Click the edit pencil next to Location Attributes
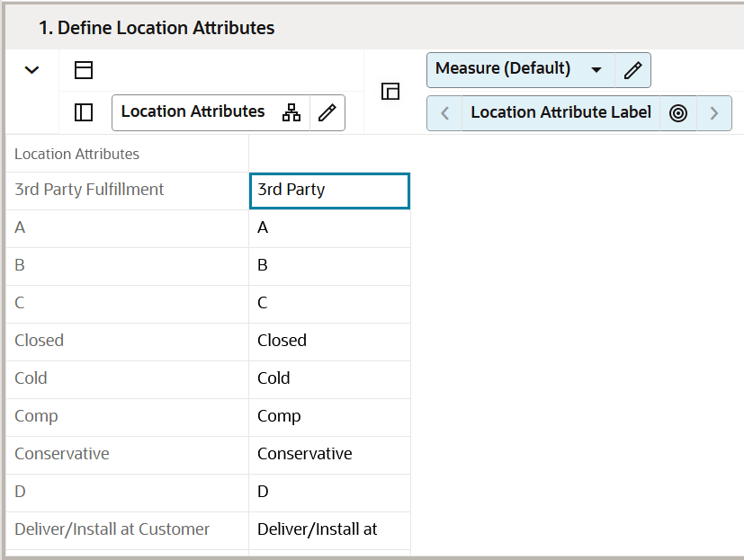Viewport: 744px width, 560px height. (327, 111)
